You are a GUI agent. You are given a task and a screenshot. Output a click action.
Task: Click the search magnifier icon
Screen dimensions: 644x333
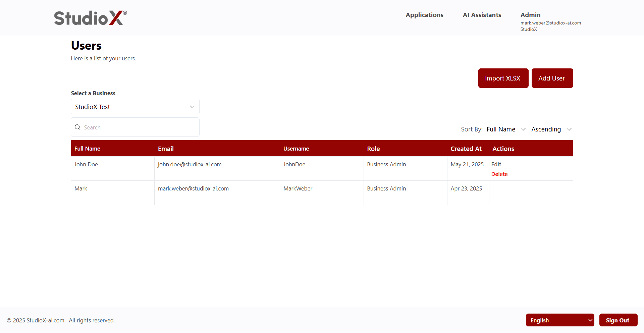click(78, 127)
